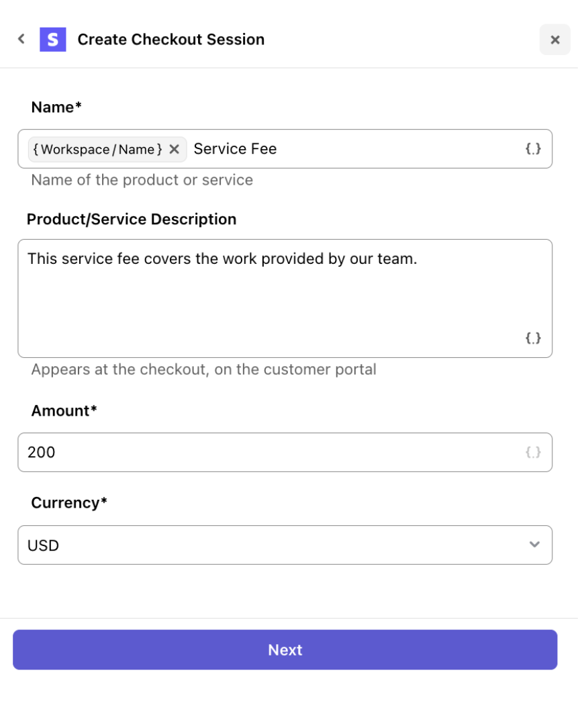This screenshot has height=724, width=588.
Task: Open variable picker in the Description box
Action: click(x=533, y=338)
